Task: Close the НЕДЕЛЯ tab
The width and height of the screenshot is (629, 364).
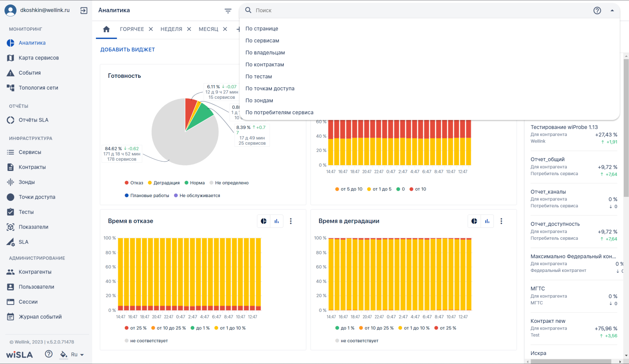Action: coord(189,29)
